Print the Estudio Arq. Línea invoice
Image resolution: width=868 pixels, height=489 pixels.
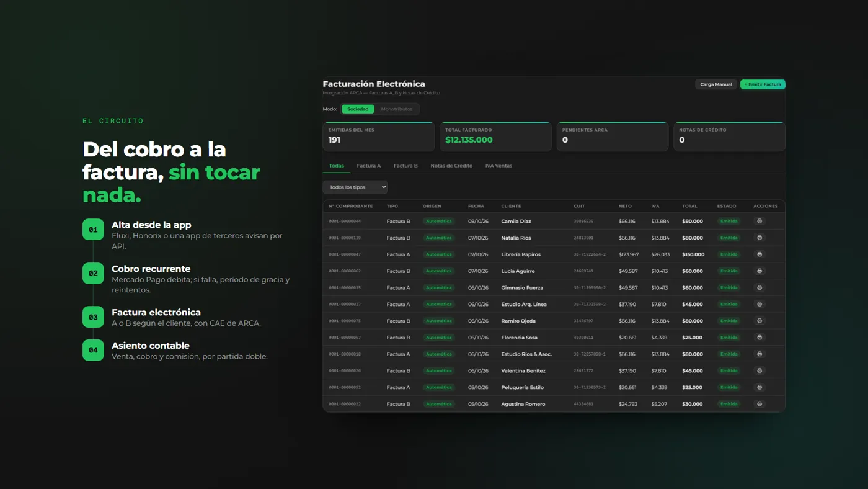click(759, 304)
